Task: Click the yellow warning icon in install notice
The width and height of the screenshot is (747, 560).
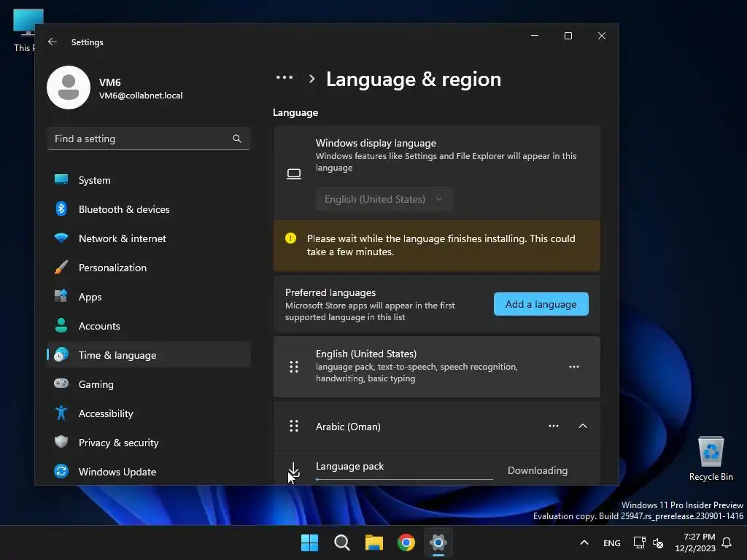Action: coord(290,238)
